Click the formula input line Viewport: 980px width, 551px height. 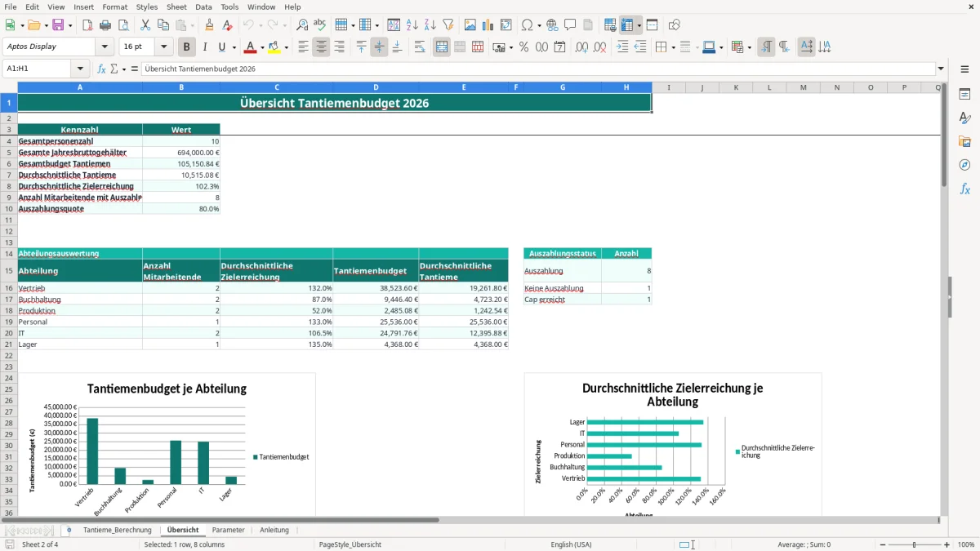537,69
